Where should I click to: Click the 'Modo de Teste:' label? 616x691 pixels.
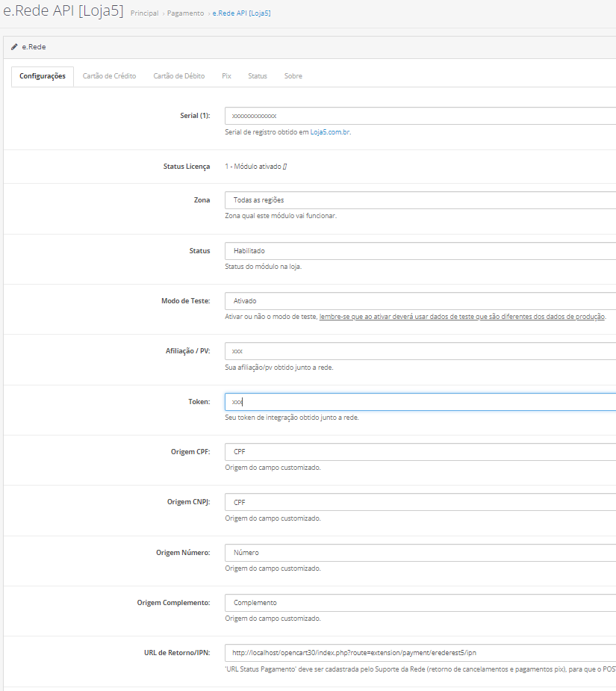pos(185,301)
